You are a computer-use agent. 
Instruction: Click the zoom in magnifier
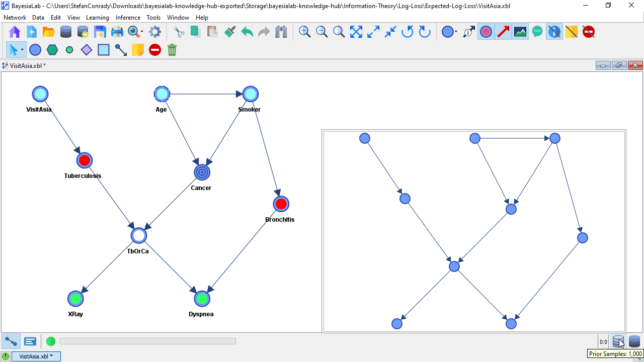(304, 32)
